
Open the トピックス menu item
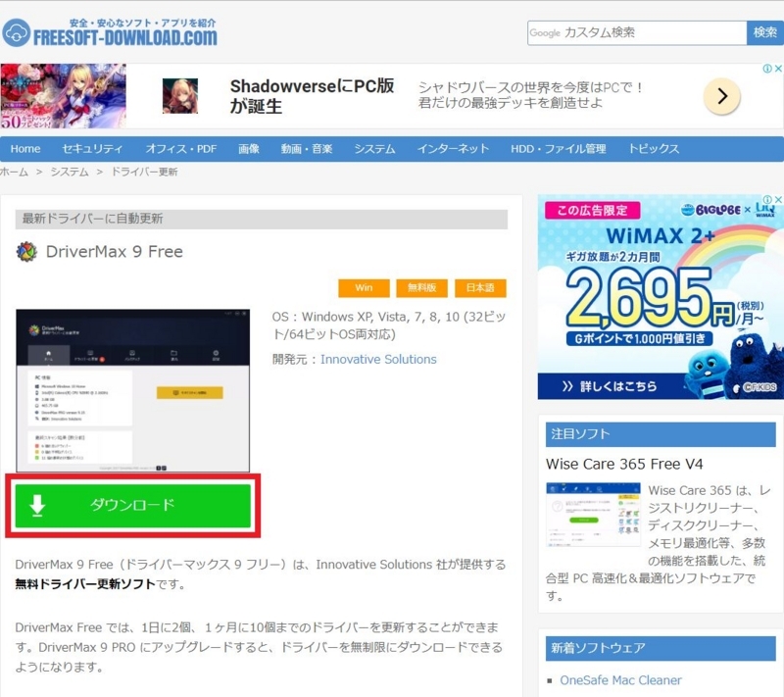[x=654, y=148]
